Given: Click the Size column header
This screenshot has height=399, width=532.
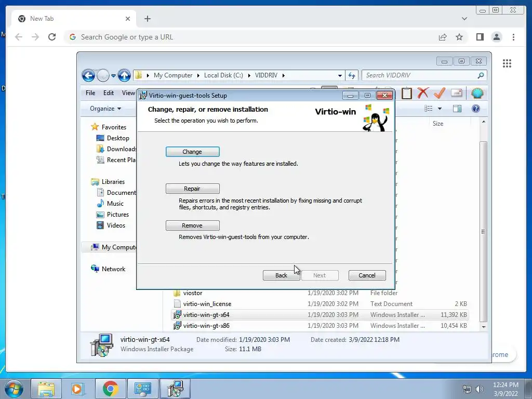Looking at the screenshot, I should pyautogui.click(x=438, y=124).
